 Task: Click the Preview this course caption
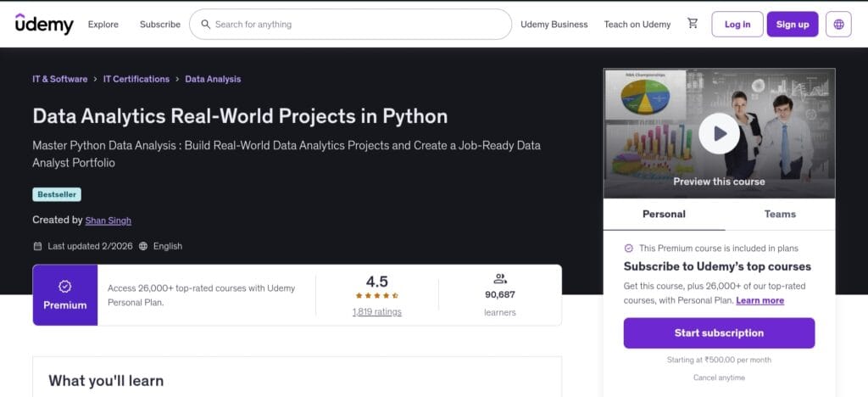click(719, 182)
